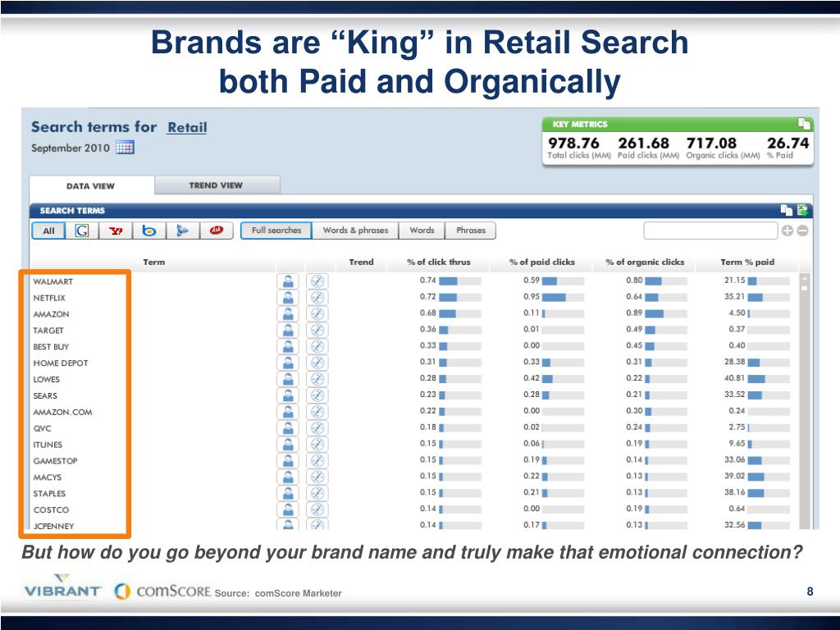Image resolution: width=840 pixels, height=630 pixels.
Task: Open compass icon for NETFLIX row
Action: click(x=317, y=297)
